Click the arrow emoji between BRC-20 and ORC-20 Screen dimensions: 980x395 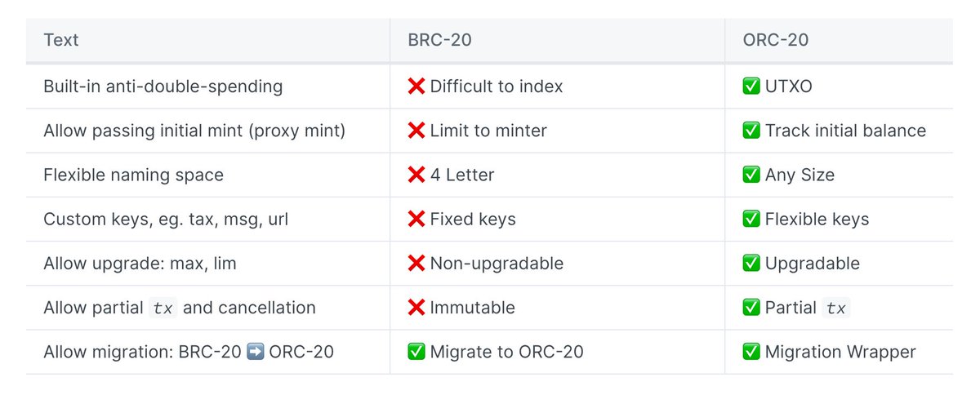point(254,352)
